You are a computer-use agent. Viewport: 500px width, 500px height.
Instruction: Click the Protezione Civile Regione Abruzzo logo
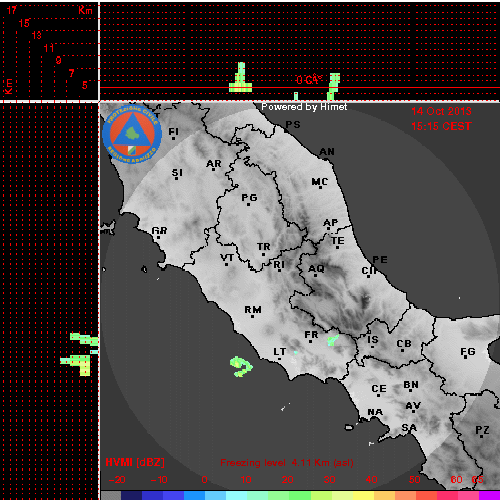point(132,135)
